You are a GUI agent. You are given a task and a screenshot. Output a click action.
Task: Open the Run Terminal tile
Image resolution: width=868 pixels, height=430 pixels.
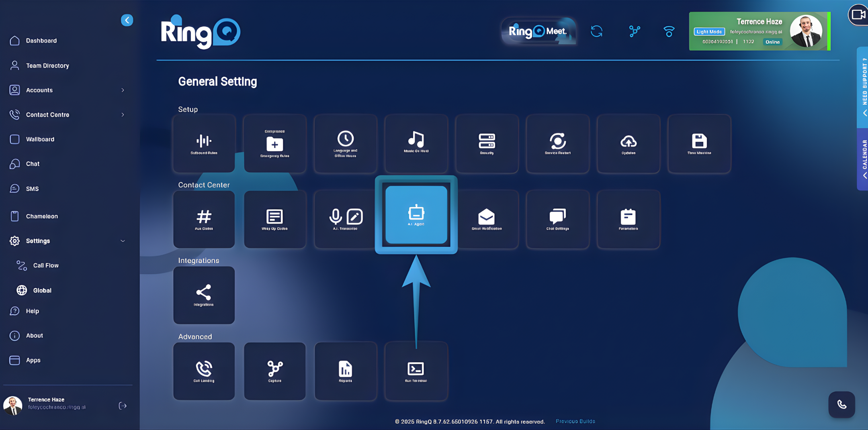pos(416,371)
